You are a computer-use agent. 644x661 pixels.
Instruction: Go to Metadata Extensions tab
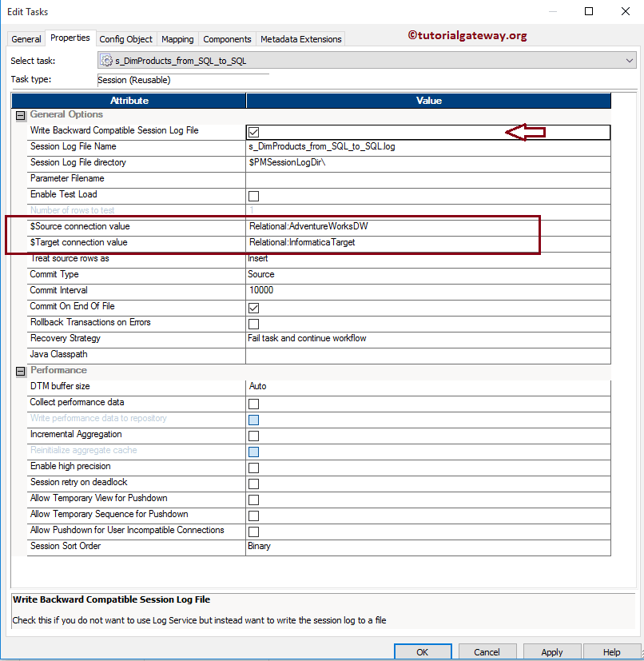pos(301,39)
